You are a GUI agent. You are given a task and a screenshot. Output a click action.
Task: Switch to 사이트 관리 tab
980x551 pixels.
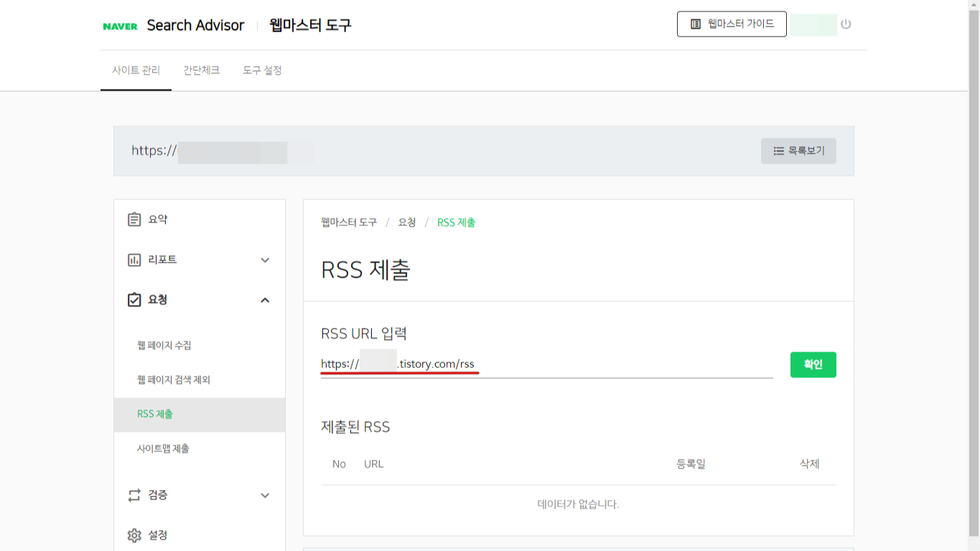[x=136, y=70]
